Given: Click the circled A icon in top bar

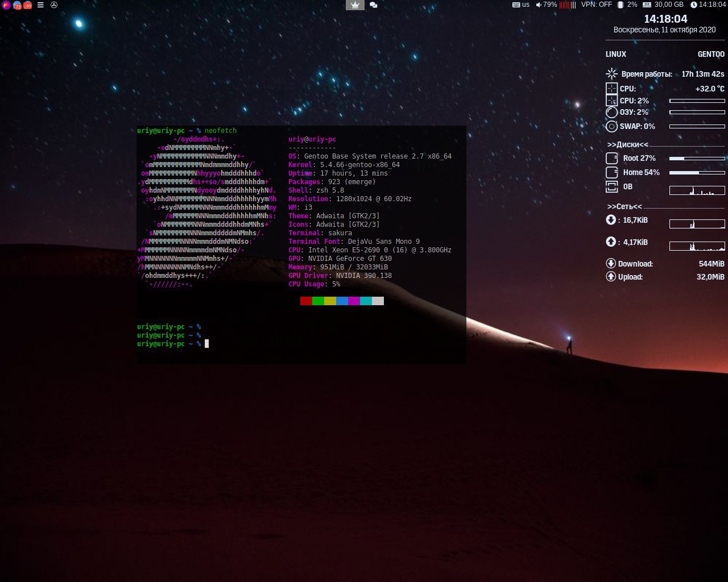Looking at the screenshot, I should click(x=54, y=5).
